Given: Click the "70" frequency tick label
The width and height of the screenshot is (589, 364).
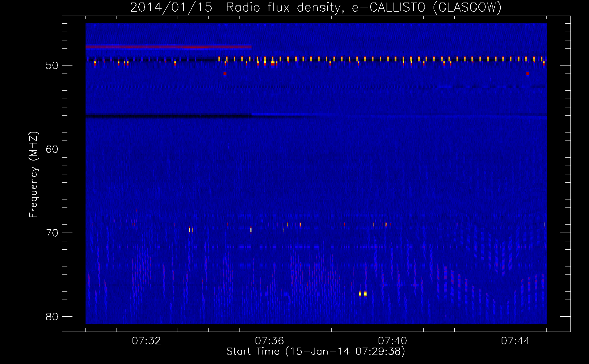Looking at the screenshot, I should [x=52, y=233].
